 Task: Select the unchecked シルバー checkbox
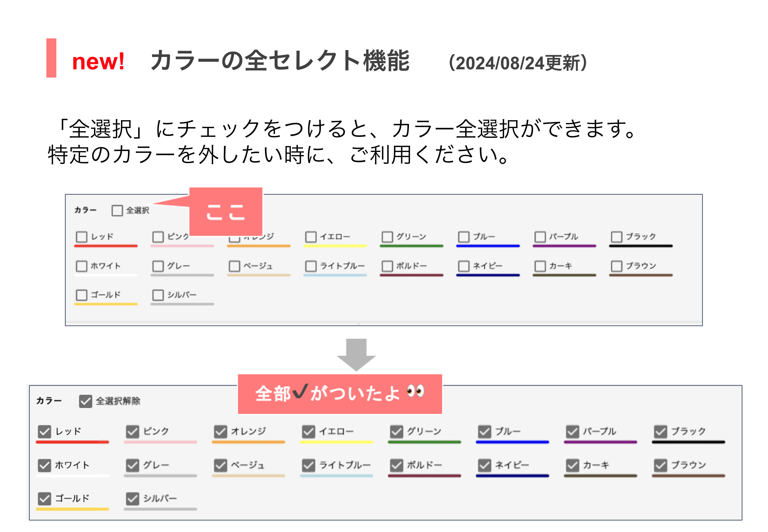pyautogui.click(x=158, y=295)
